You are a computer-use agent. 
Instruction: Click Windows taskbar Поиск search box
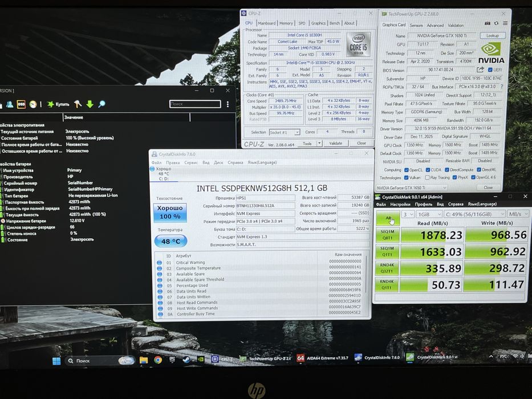(101, 361)
